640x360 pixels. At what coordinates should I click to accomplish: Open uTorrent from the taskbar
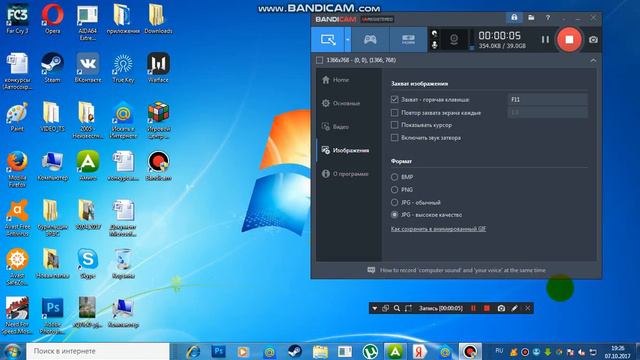(370, 351)
